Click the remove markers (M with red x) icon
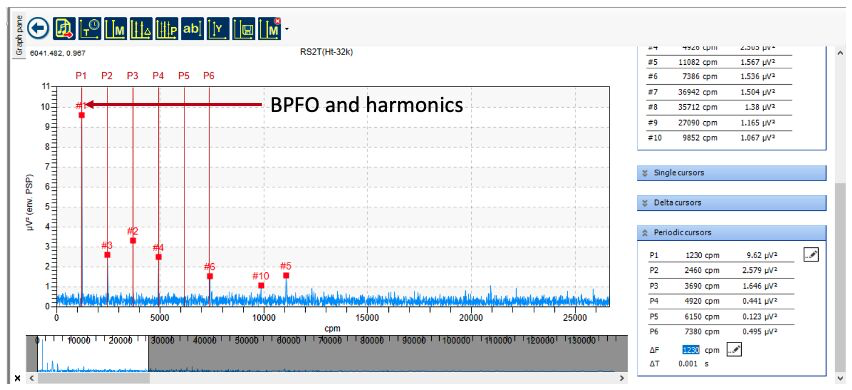 [270, 29]
